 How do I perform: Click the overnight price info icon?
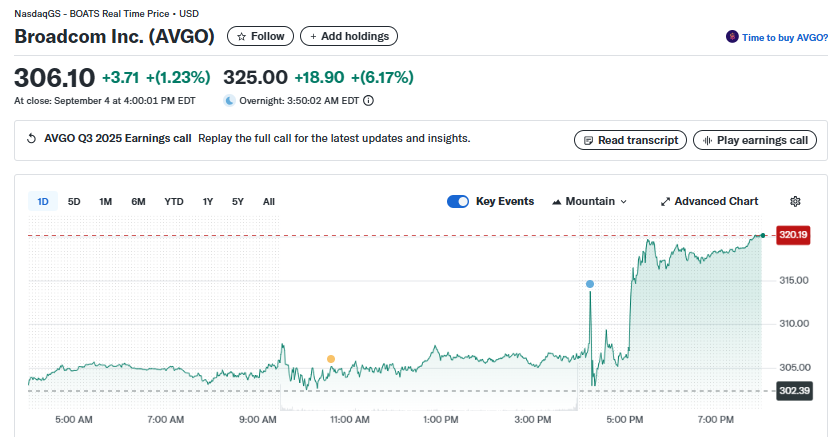[x=368, y=101]
